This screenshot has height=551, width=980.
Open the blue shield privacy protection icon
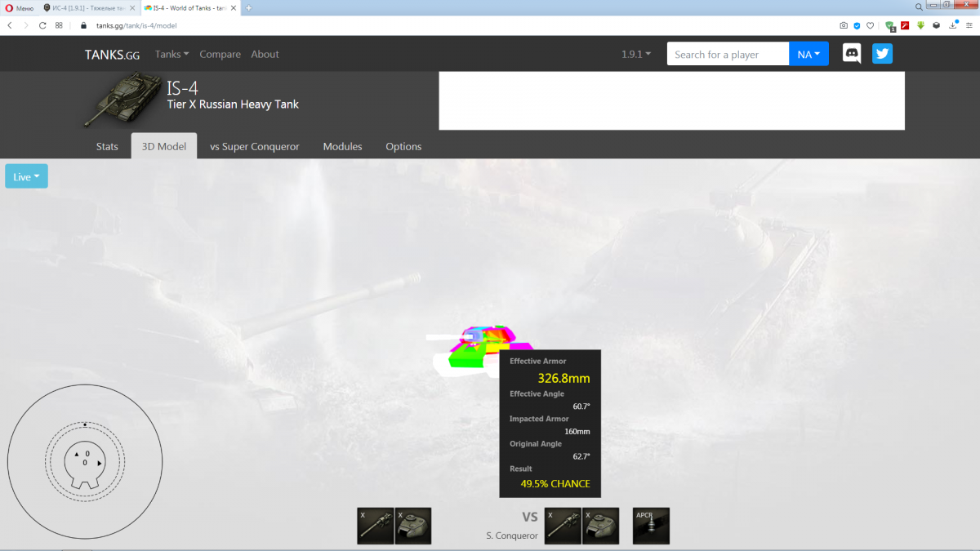click(x=857, y=25)
